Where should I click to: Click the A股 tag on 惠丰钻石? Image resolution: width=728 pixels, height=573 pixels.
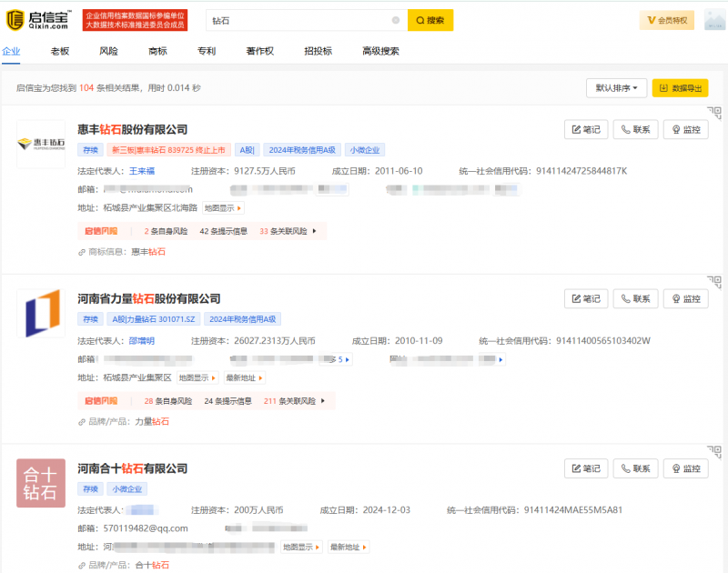[247, 150]
